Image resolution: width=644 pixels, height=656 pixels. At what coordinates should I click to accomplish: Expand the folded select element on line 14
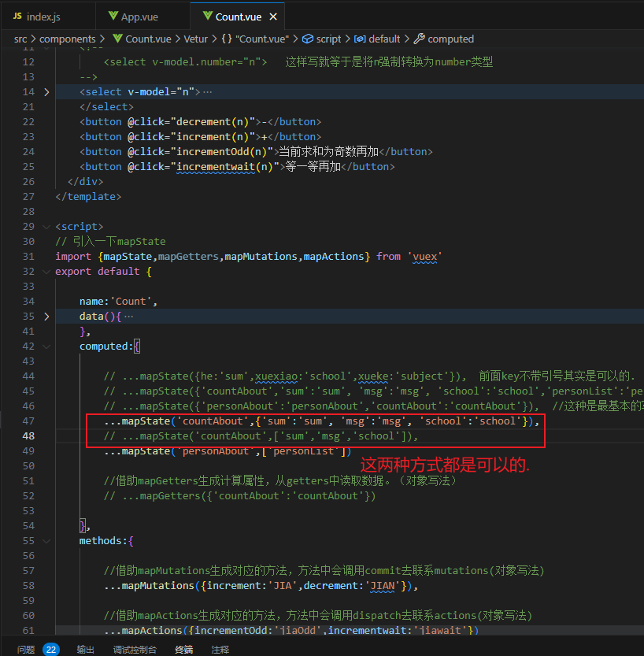pos(46,92)
